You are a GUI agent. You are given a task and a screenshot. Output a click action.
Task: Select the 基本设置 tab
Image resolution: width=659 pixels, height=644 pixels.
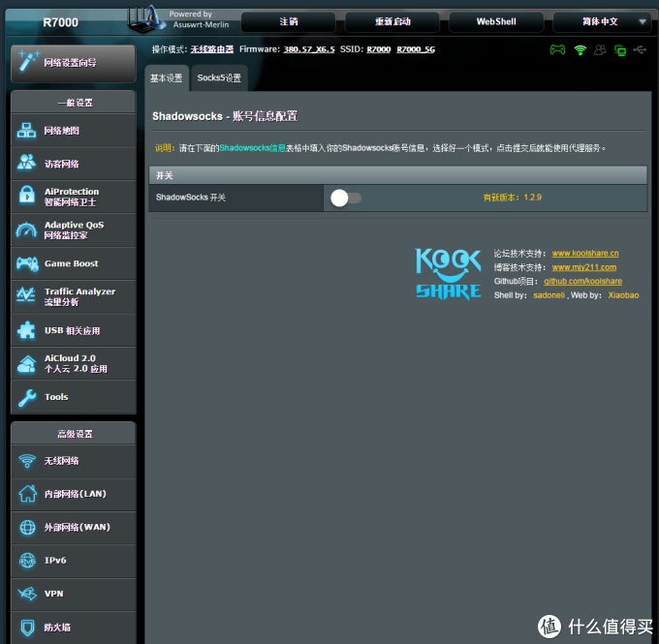pyautogui.click(x=167, y=78)
